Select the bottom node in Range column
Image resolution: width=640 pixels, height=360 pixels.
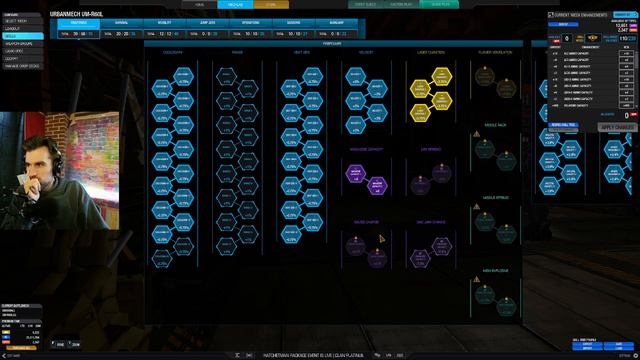tap(226, 246)
